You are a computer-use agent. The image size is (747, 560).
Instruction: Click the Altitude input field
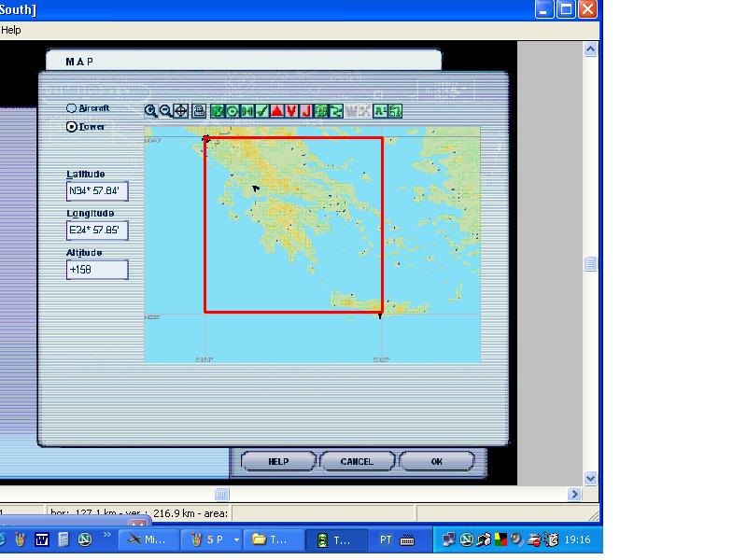[97, 270]
